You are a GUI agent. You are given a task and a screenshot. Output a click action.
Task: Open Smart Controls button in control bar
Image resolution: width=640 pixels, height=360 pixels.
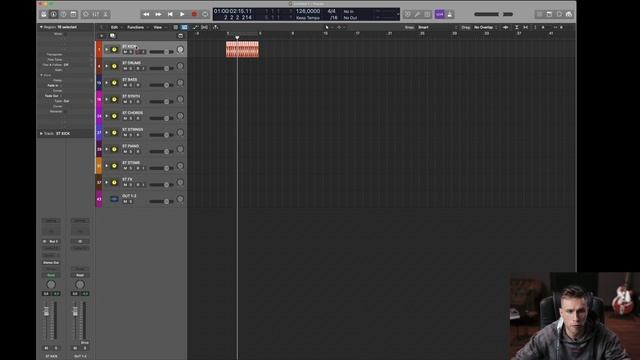[x=86, y=14]
